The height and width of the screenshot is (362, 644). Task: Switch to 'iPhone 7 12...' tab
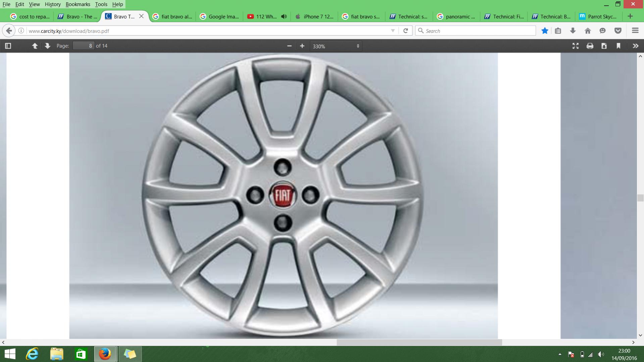(x=314, y=16)
